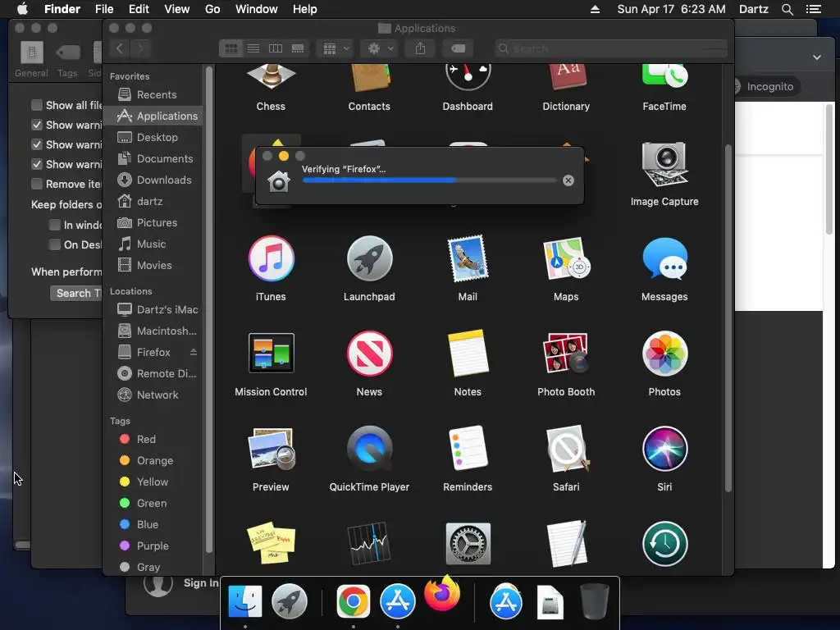The height and width of the screenshot is (630, 840).
Task: Switch to icon view in Finder
Action: click(x=231, y=48)
